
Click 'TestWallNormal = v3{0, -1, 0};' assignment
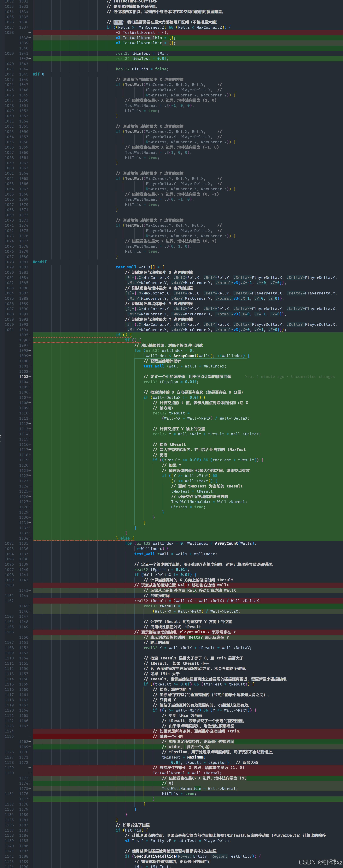coord(159,199)
